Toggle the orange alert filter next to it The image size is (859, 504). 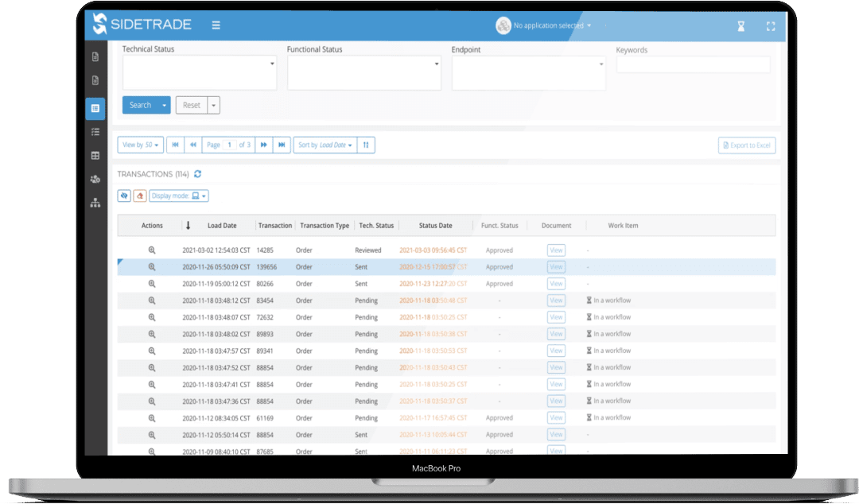point(140,196)
